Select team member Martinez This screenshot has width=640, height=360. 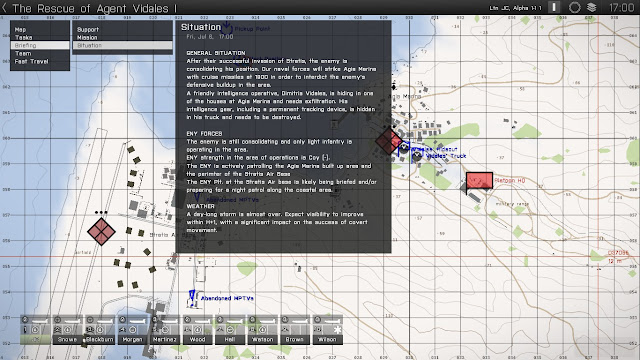[x=165, y=330]
